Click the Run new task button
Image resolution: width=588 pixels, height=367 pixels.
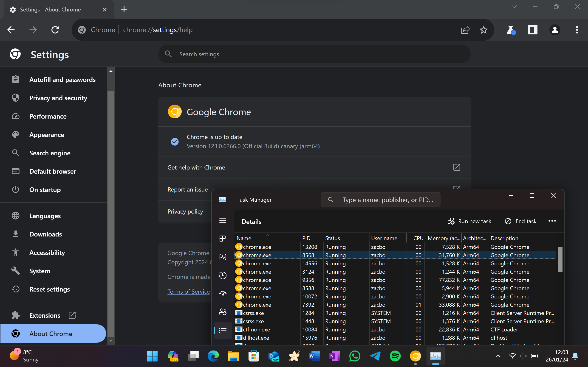(469, 221)
